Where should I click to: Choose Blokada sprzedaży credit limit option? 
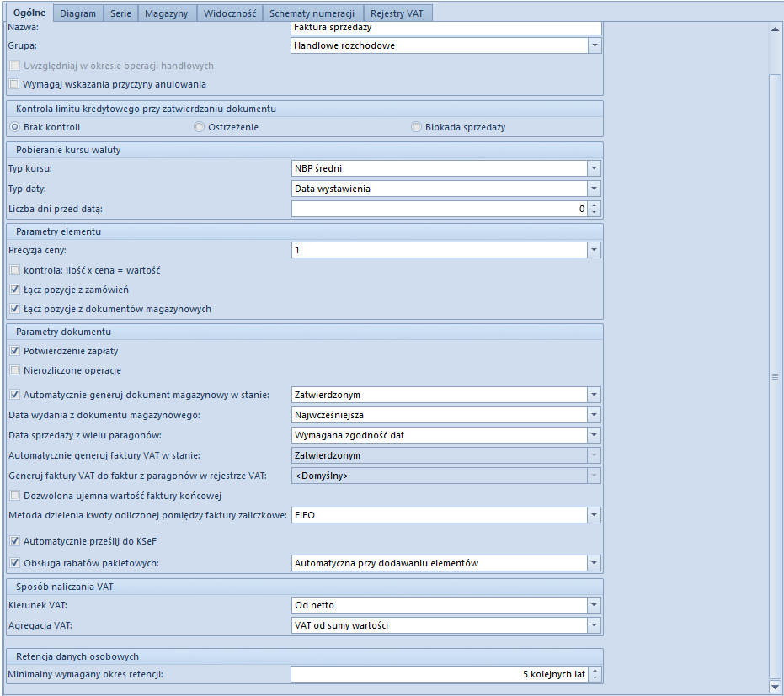(416, 127)
